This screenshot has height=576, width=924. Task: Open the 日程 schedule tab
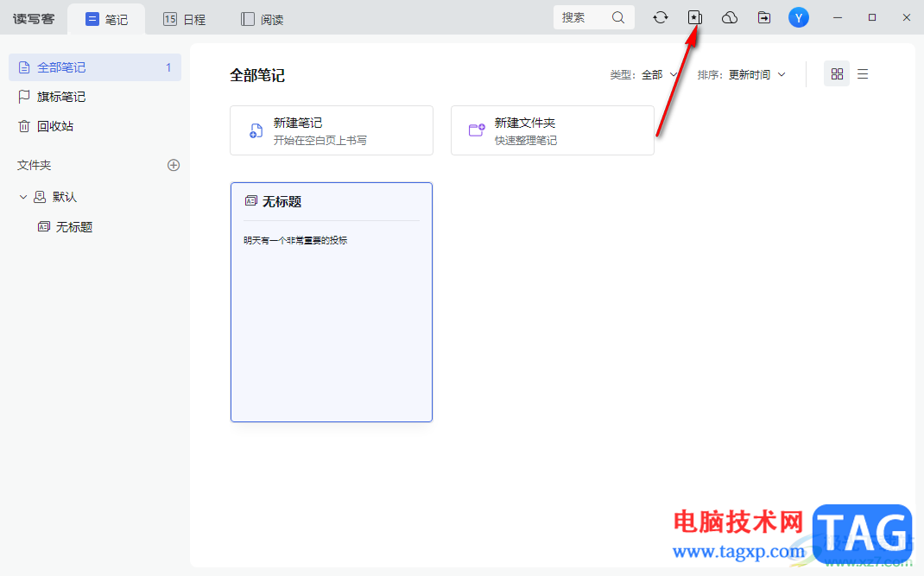pos(185,20)
